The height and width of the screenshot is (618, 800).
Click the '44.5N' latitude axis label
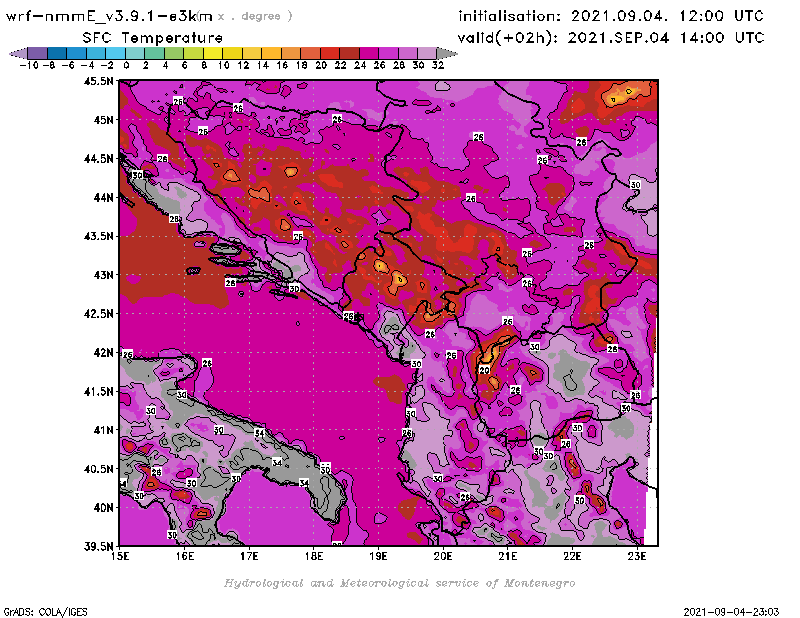point(98,159)
